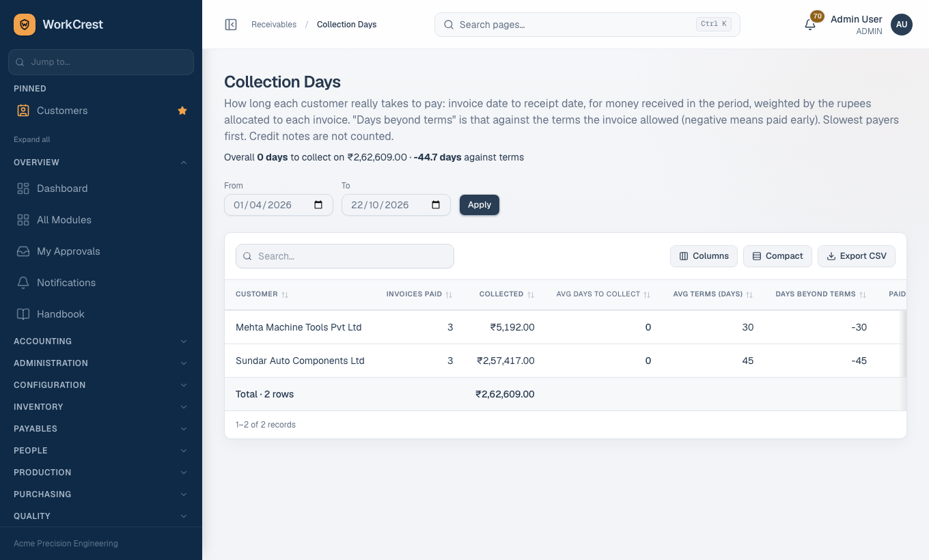Expand the Accounting section
The image size is (929, 560).
101,341
